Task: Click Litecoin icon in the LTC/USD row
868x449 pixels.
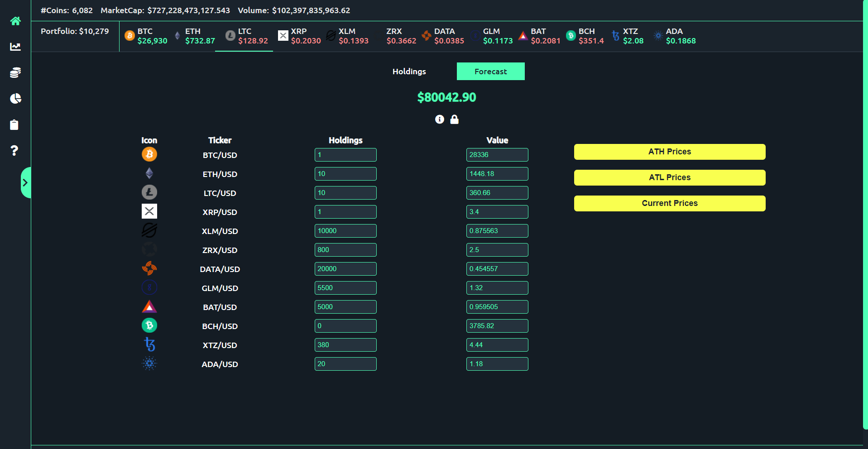Action: pos(149,192)
